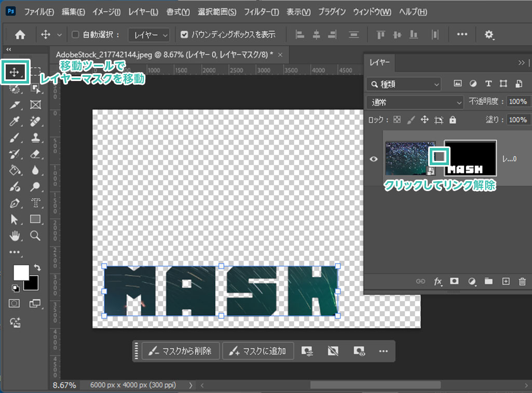Open the ファイル(F) menu

39,12
